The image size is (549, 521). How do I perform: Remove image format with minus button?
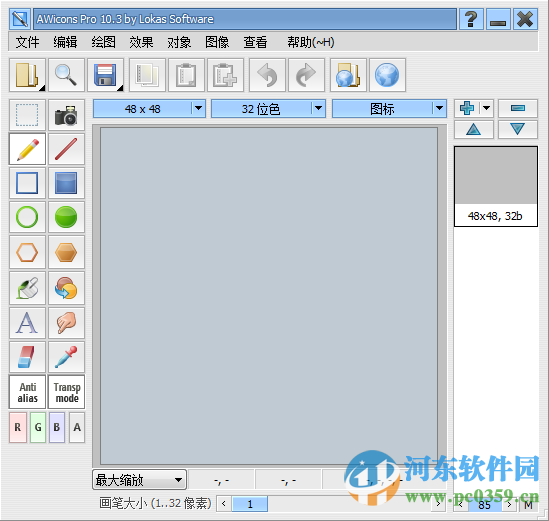coord(517,108)
